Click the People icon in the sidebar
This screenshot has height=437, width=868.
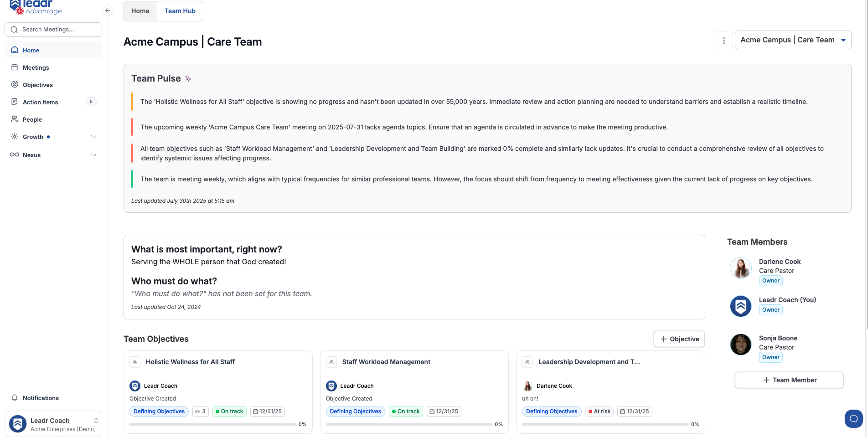coord(15,119)
